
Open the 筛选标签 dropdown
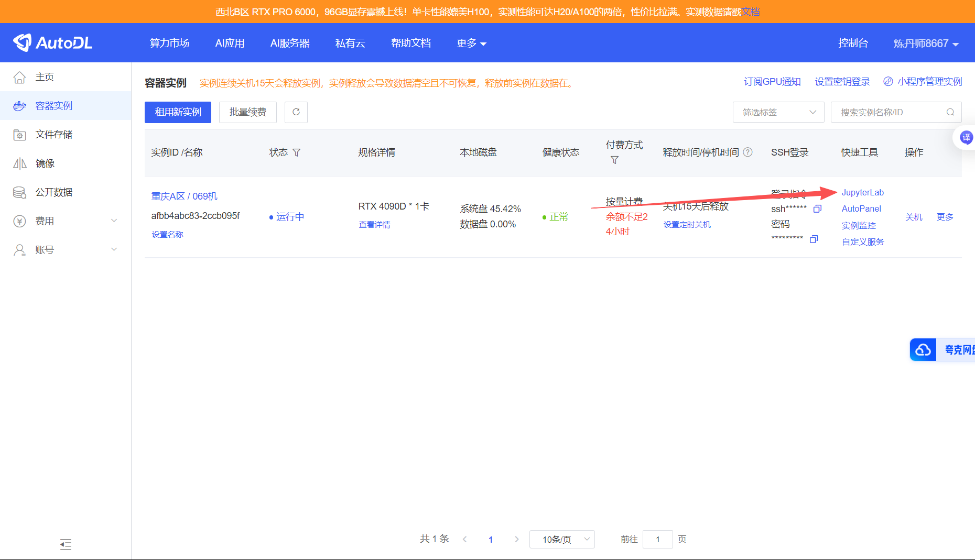pos(778,112)
